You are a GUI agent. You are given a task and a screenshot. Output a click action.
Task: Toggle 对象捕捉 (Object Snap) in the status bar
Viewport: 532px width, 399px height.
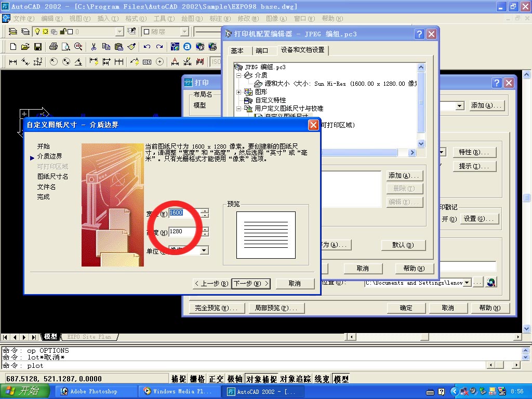[x=261, y=379]
